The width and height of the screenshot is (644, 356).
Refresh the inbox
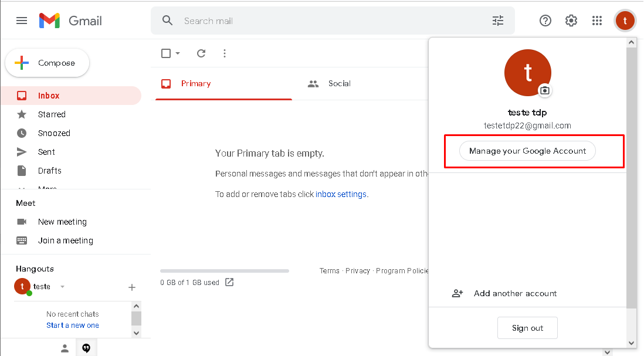pyautogui.click(x=201, y=53)
